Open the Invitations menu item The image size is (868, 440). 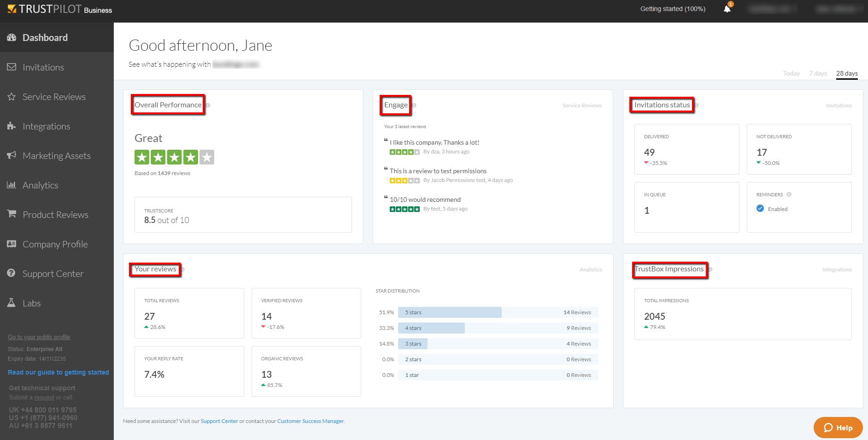[57, 67]
